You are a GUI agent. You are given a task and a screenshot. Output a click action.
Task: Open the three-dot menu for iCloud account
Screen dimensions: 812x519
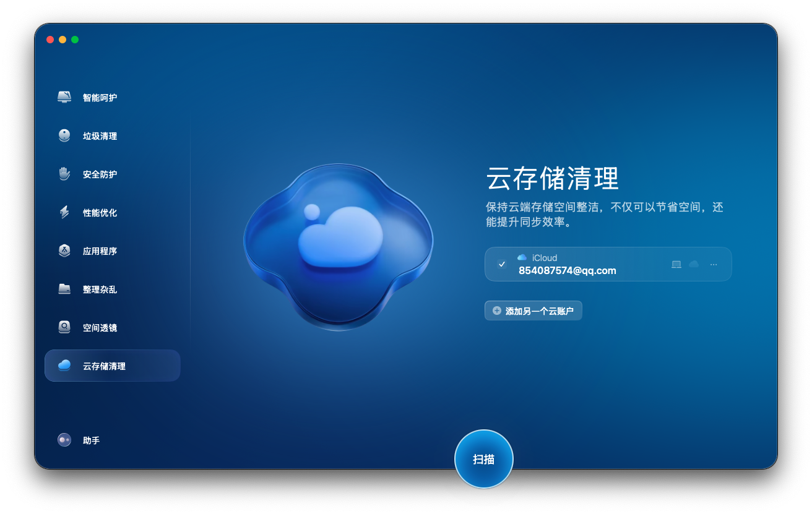[x=714, y=264]
